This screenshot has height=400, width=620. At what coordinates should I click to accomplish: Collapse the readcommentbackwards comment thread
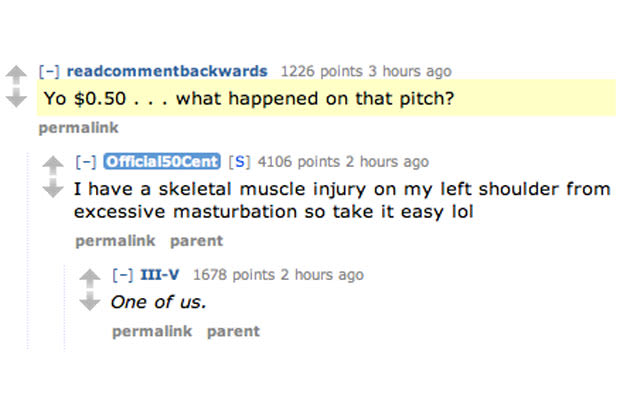coord(49,72)
